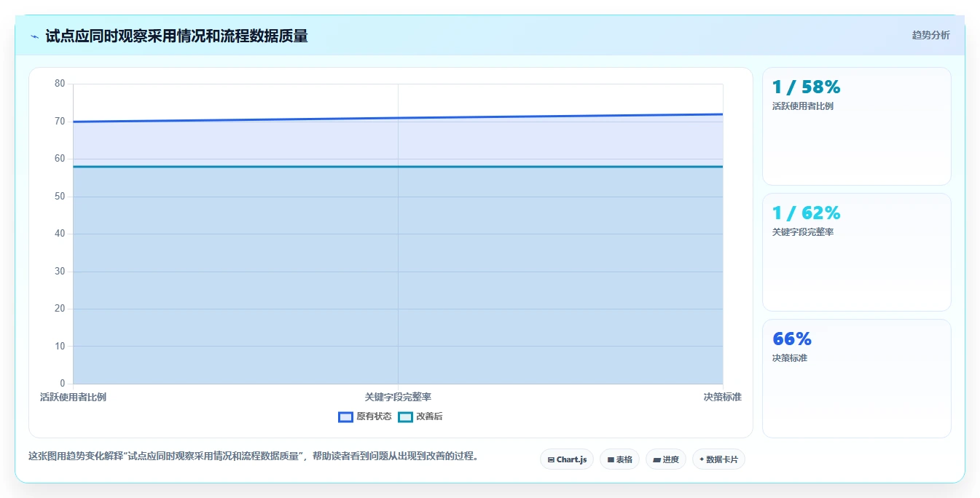Screen dimensions: 980x498
Task: Click the 0 y-axis tick label
Action: 63,384
